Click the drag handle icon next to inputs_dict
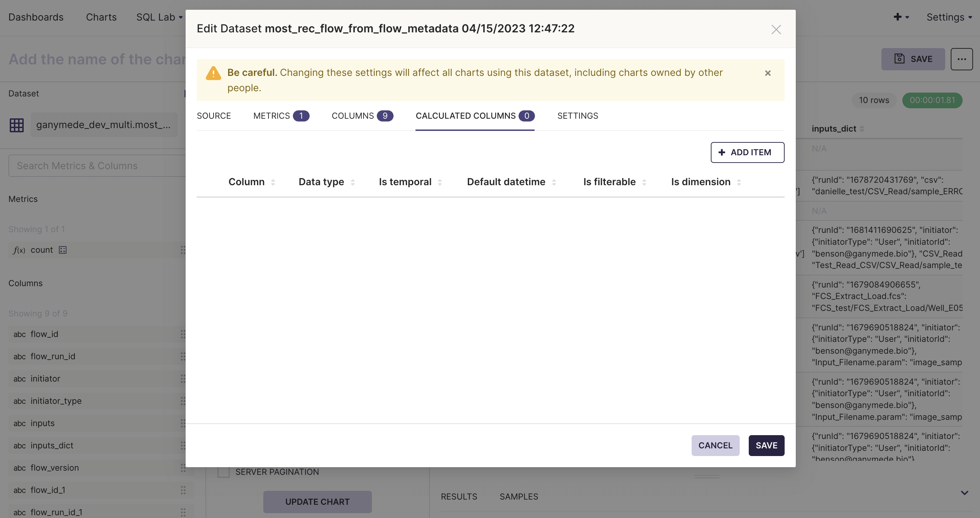Image resolution: width=980 pixels, height=518 pixels. tap(184, 446)
